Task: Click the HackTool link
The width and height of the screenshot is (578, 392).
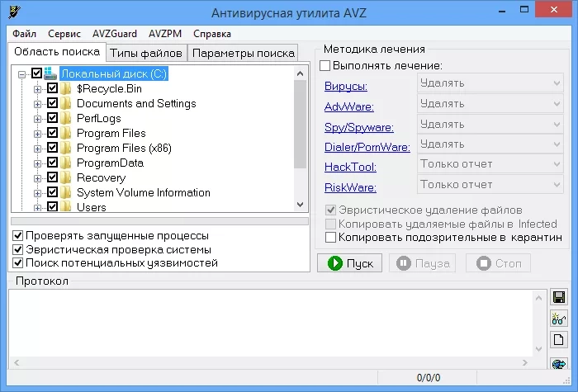Action: click(x=350, y=167)
